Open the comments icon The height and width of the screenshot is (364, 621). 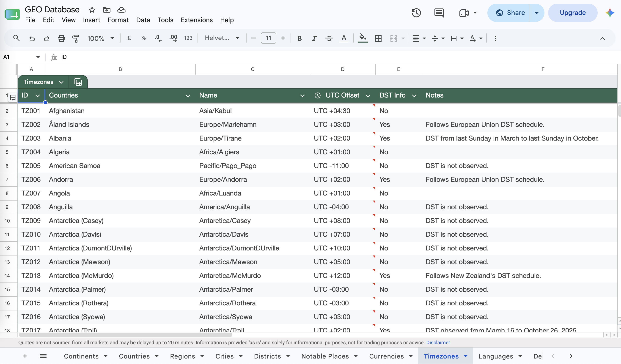[439, 13]
